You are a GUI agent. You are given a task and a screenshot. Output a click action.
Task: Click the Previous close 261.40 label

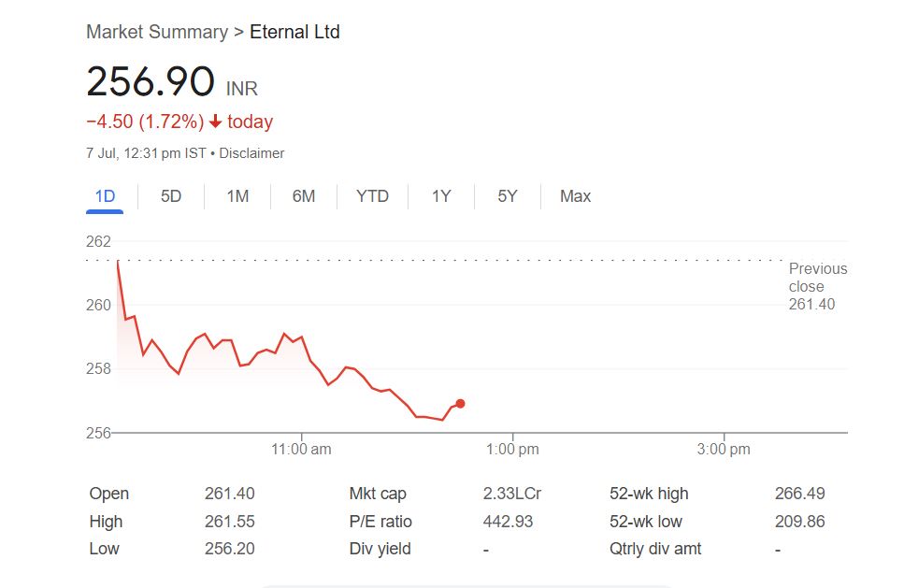[x=817, y=286]
